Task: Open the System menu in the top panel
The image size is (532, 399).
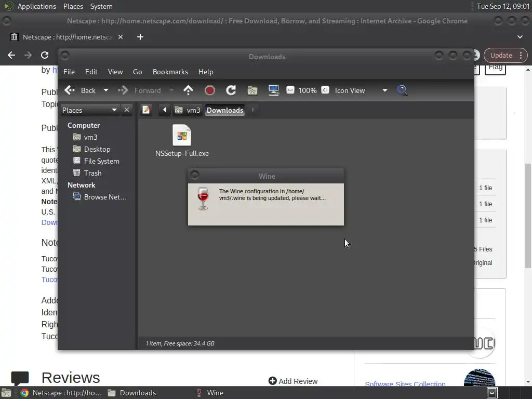Action: tap(101, 6)
